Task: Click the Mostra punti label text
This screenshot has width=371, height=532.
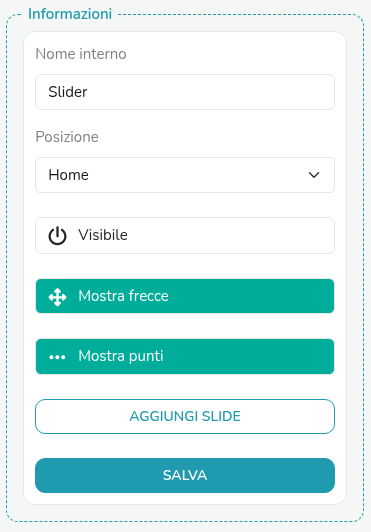Action: pos(121,356)
